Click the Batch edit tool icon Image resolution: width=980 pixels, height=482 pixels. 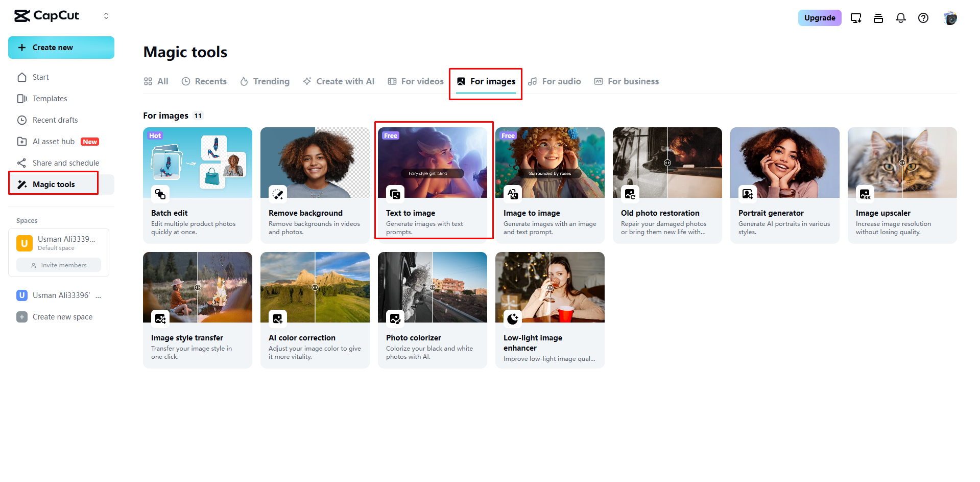pos(160,194)
